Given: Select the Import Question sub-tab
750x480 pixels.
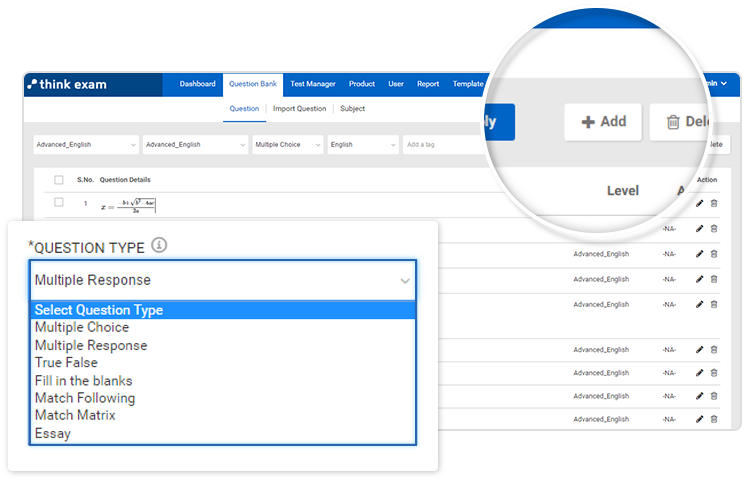Looking at the screenshot, I should [x=299, y=109].
